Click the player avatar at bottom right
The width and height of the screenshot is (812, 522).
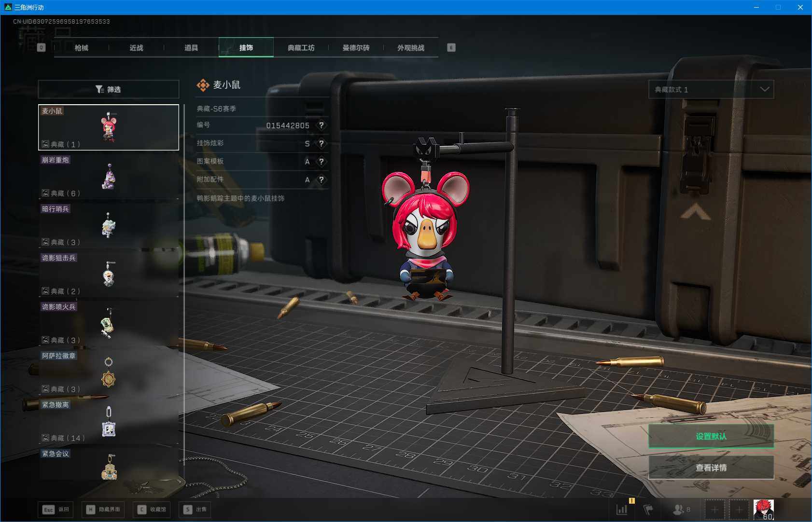click(x=763, y=509)
